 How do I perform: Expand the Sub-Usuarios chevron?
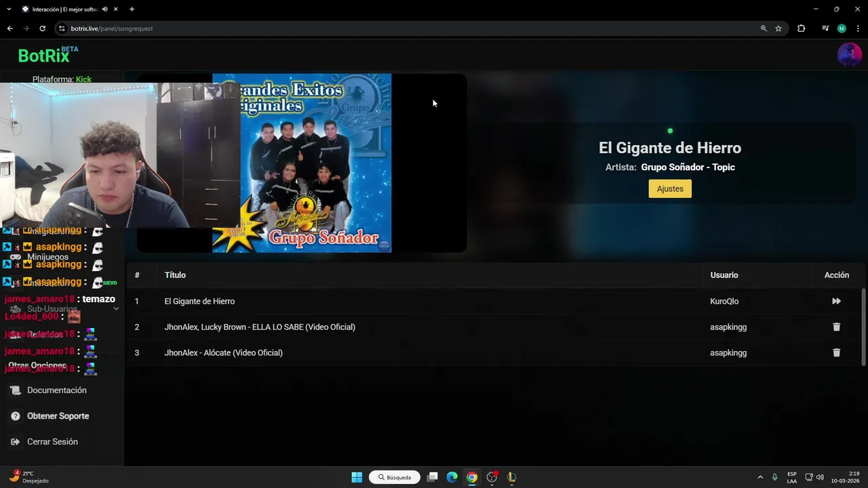[x=116, y=309]
